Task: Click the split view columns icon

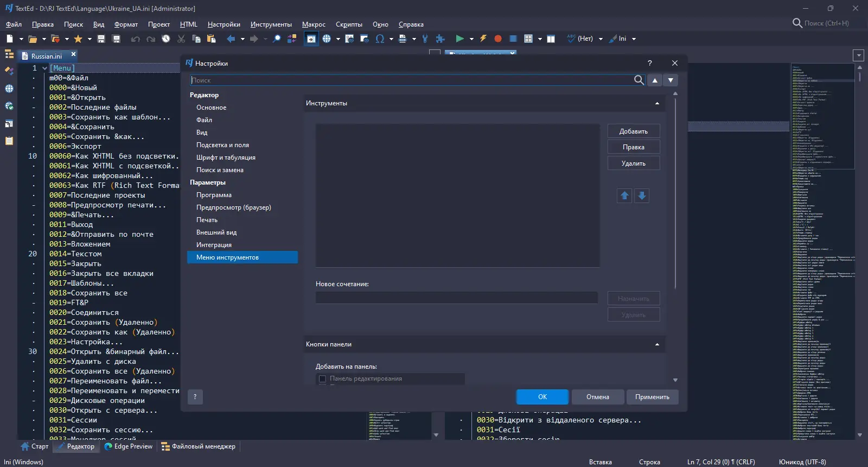Action: click(551, 39)
